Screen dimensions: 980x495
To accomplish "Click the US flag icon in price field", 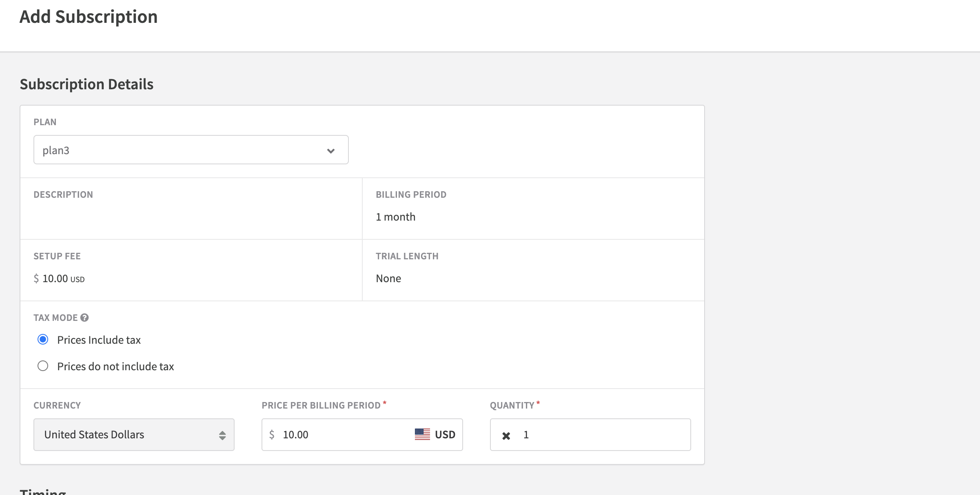I will coord(422,434).
